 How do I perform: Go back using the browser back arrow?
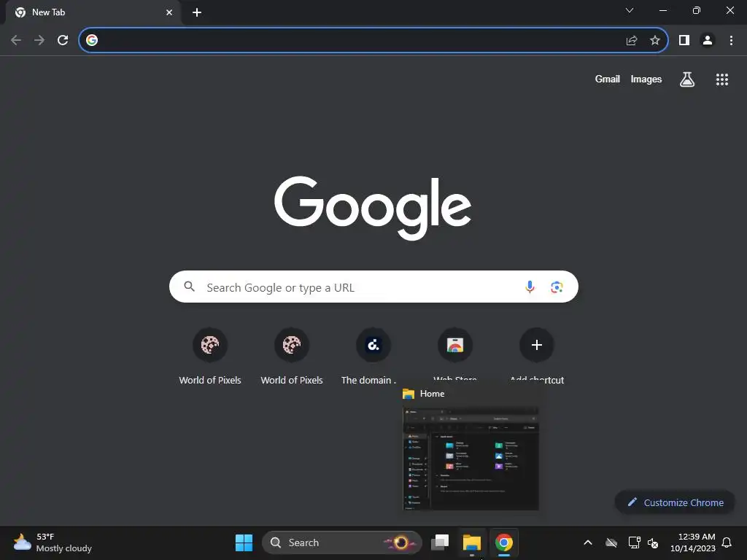[16, 40]
